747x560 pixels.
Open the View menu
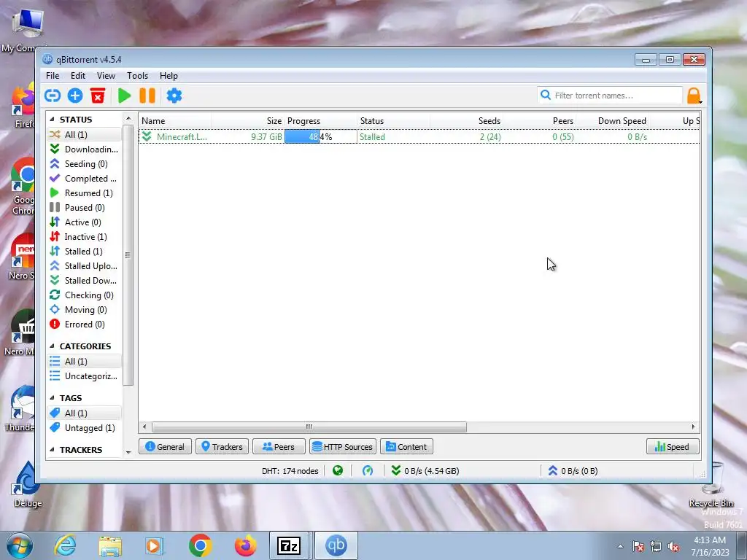(x=106, y=76)
